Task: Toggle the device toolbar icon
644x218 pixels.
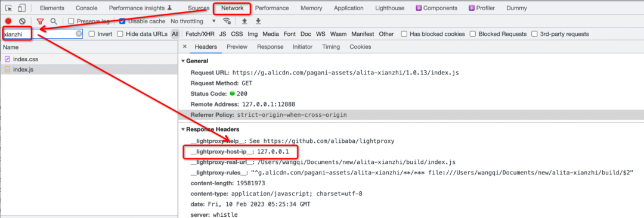Action: pos(22,8)
